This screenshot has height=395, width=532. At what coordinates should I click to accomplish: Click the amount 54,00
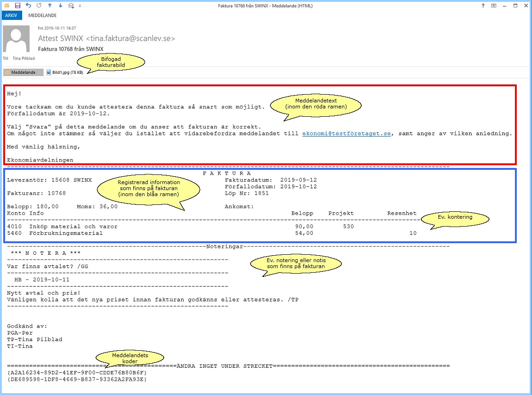(304, 233)
